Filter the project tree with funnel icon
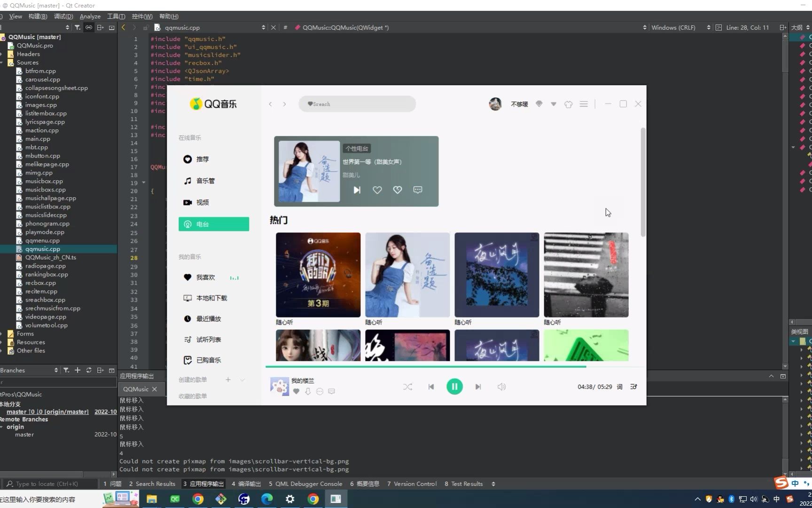This screenshot has width=812, height=508. (78, 27)
